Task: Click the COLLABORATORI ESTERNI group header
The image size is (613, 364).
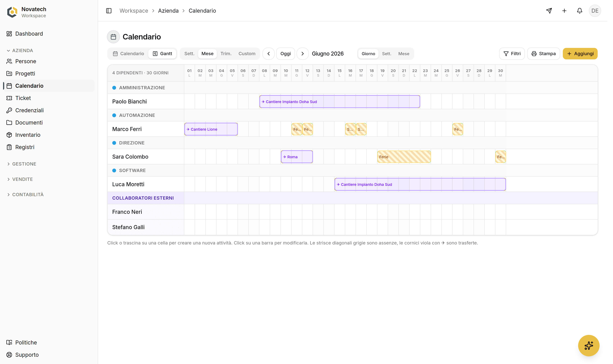Action: (x=352, y=198)
